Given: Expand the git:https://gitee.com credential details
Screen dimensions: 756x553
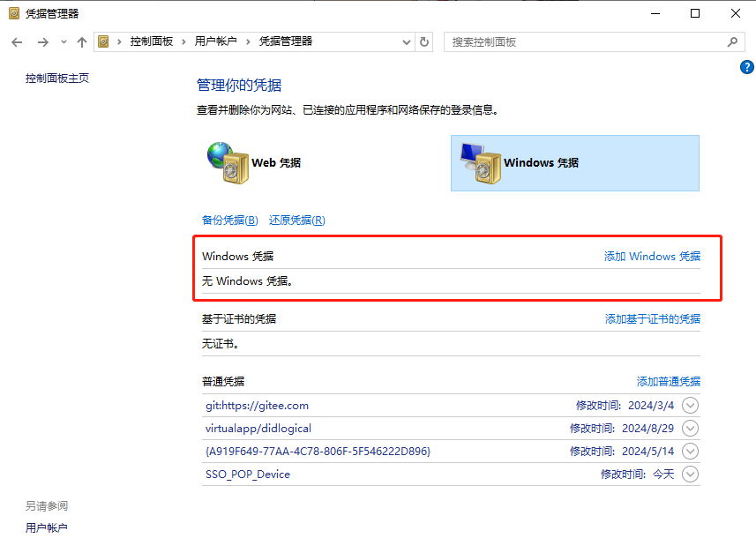Looking at the screenshot, I should coord(690,405).
